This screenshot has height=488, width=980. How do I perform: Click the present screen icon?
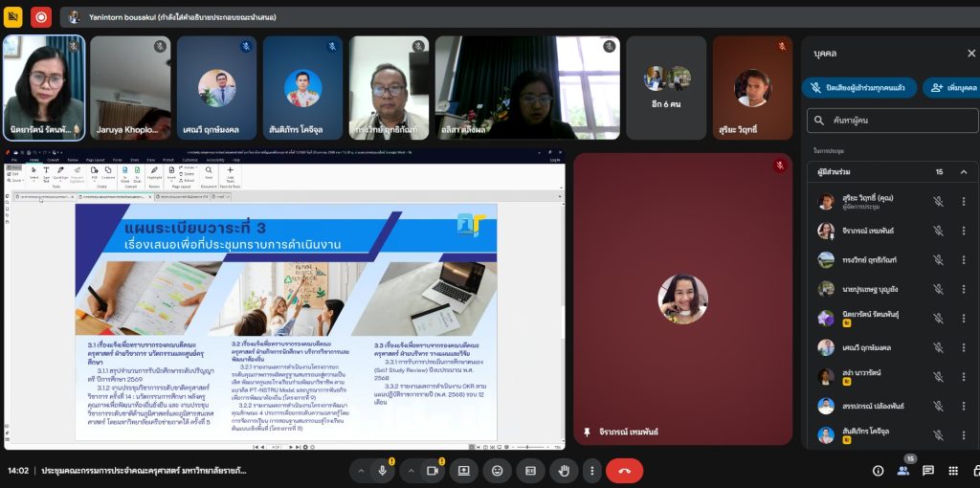(464, 471)
